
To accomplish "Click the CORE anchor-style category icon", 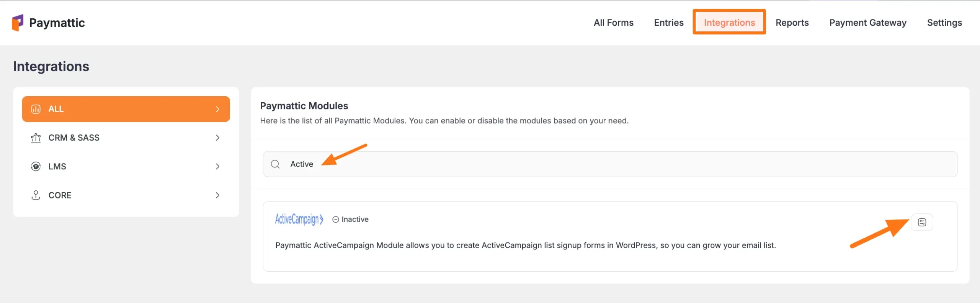I will [36, 195].
